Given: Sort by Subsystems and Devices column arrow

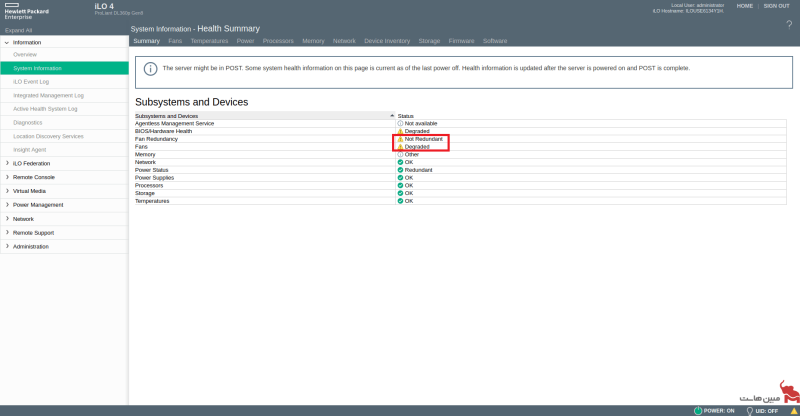Looking at the screenshot, I should click(x=392, y=116).
